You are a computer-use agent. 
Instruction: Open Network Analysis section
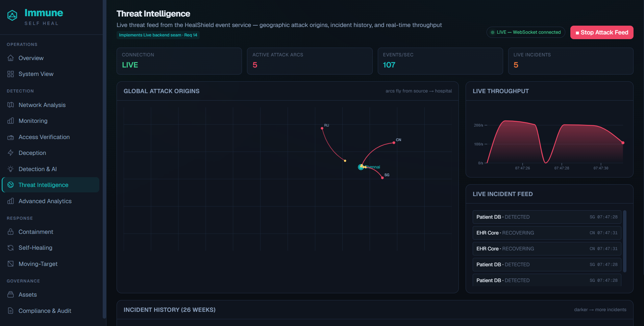pos(51,105)
